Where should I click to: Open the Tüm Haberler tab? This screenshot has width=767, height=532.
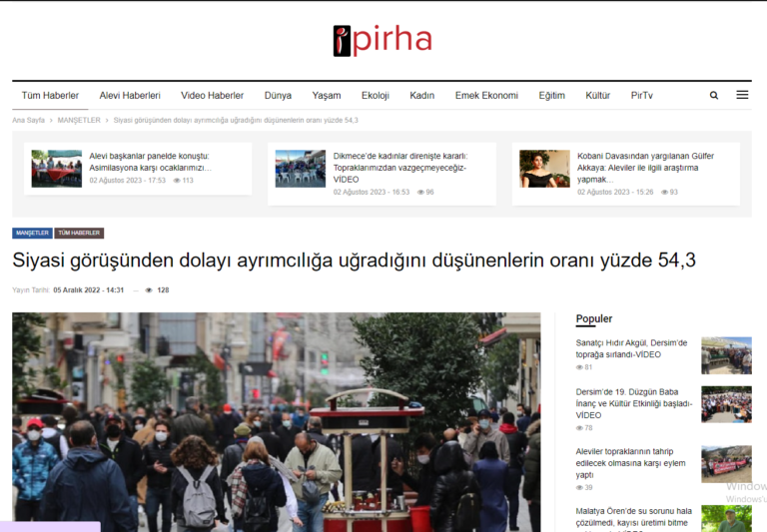[50, 96]
